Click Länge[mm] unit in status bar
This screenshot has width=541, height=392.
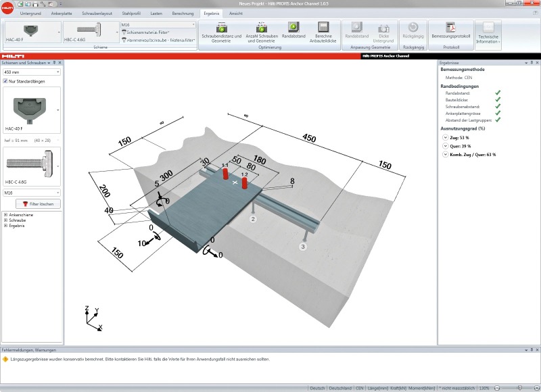(x=378, y=388)
